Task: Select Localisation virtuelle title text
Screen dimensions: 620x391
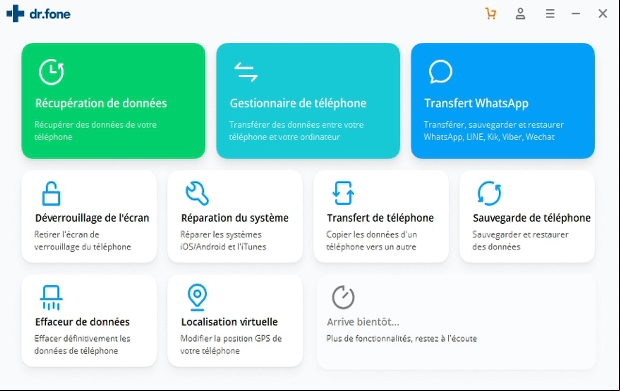Action: tap(229, 322)
